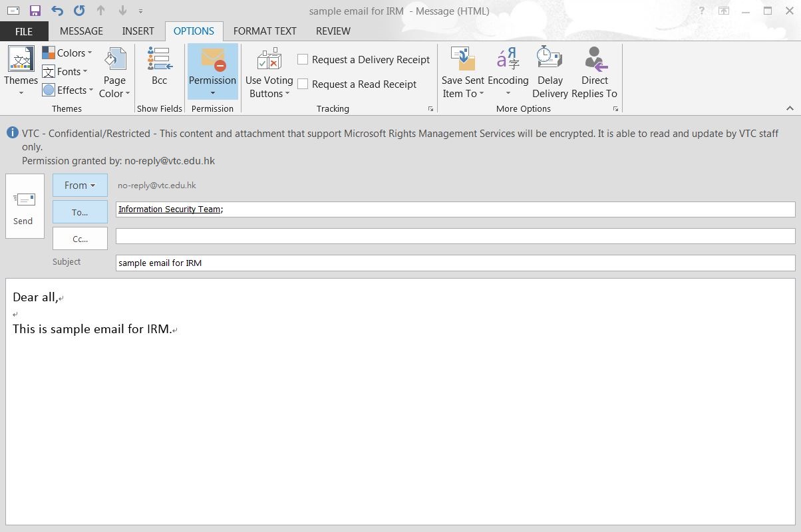Switch to the FORMAT TEXT tab
Viewport: 801px width, 532px height.
click(264, 31)
